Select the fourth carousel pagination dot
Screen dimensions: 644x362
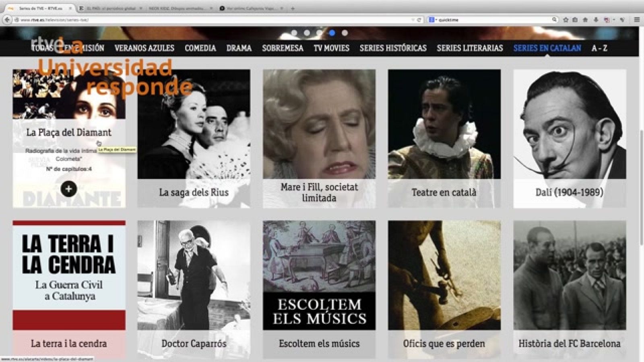pyautogui.click(x=332, y=32)
